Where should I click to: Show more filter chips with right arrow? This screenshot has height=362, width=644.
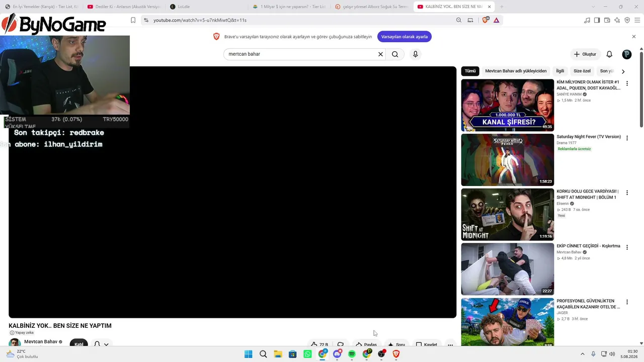623,71
